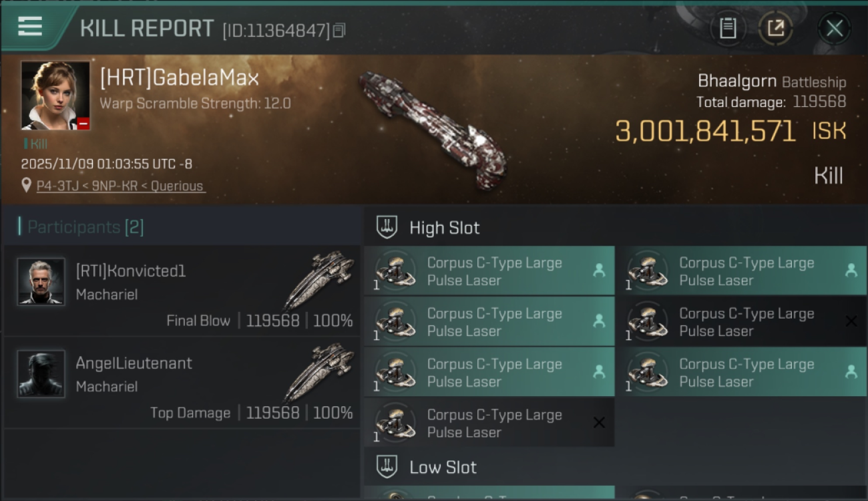Copy the kill report ID
Viewport: 868px width, 501px height.
pyautogui.click(x=339, y=30)
